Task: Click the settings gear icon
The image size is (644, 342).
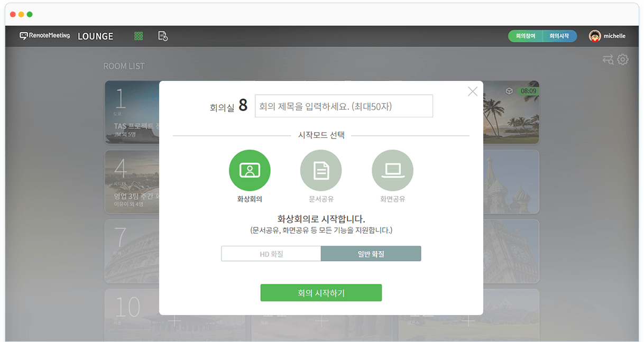Action: pos(623,59)
